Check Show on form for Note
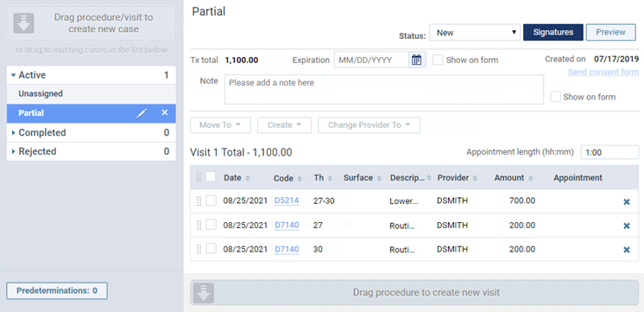Screen dimensions: 644x312 click(x=555, y=97)
